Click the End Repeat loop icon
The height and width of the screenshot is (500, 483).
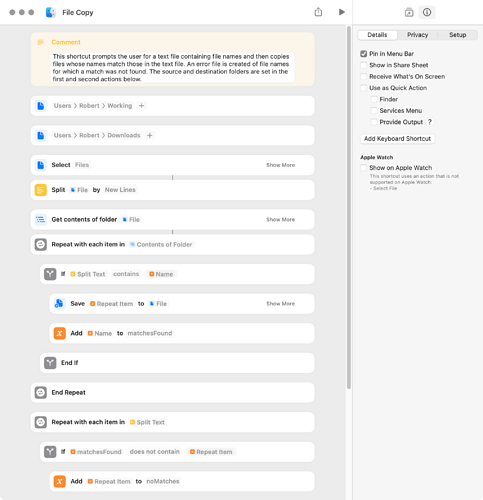click(x=41, y=392)
